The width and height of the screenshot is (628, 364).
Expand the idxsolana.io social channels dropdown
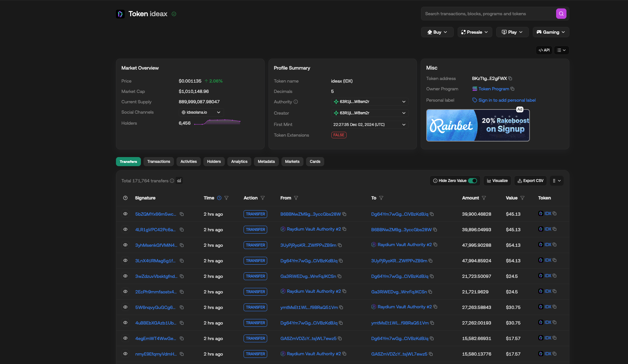pos(201,112)
